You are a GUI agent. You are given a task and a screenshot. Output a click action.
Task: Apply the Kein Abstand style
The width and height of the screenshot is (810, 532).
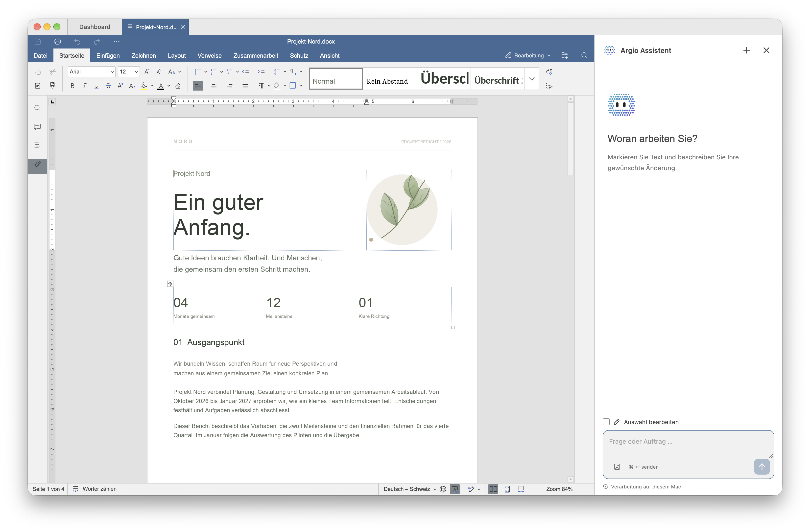tap(390, 79)
